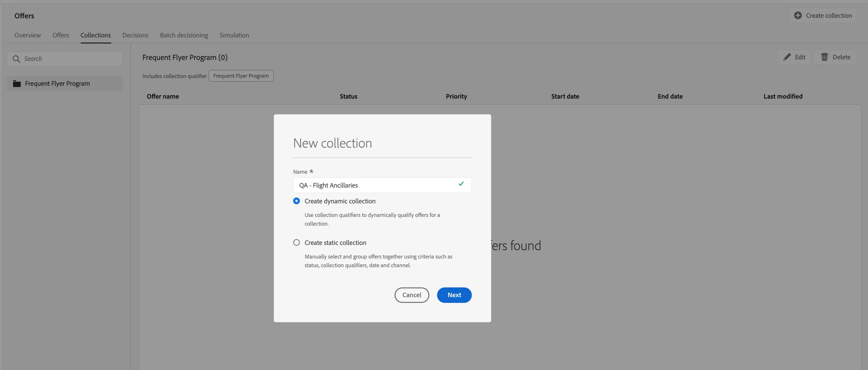Click the Create collection button label

829,15
